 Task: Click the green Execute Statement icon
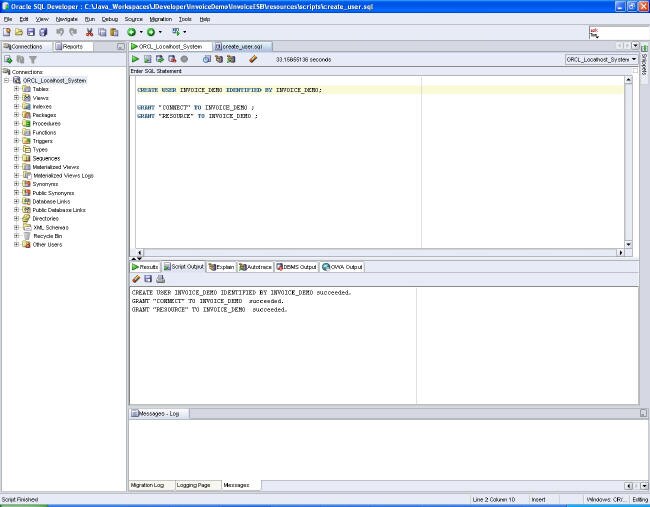136,59
